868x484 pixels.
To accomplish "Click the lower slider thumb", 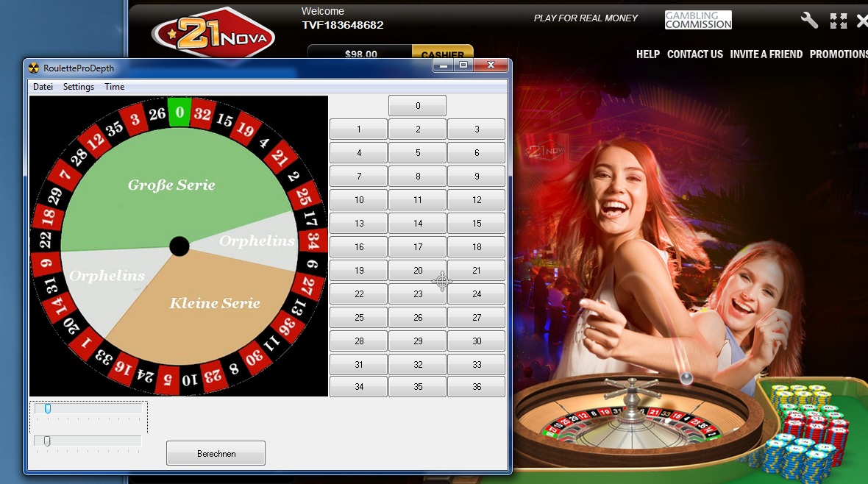I will (47, 441).
